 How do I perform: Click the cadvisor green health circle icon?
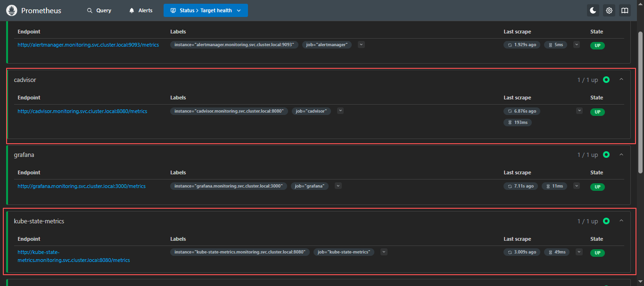coord(606,80)
